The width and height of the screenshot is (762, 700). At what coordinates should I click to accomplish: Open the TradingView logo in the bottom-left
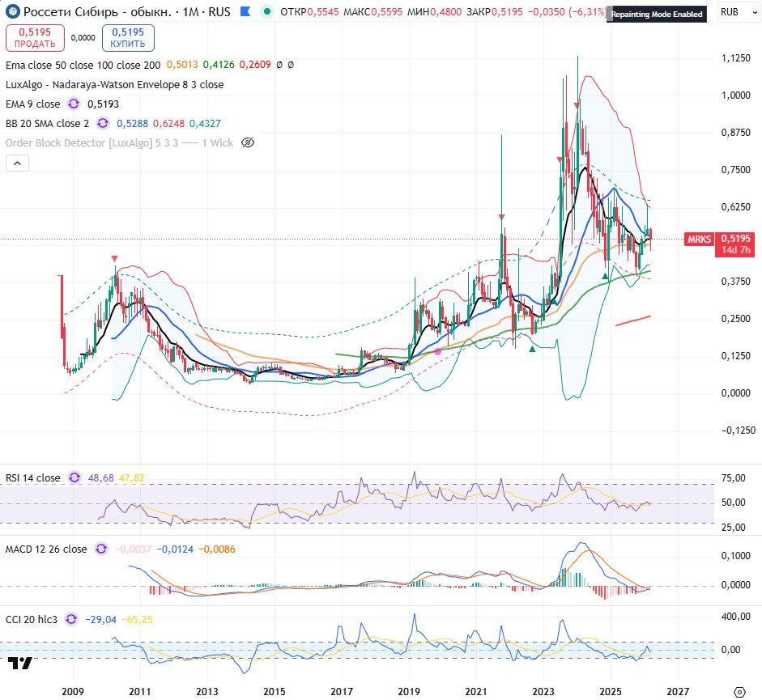click(20, 664)
